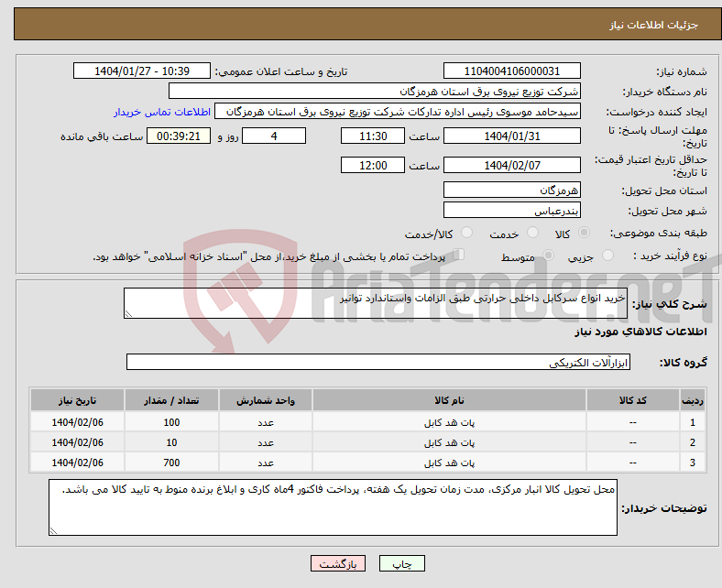The width and height of the screenshot is (722, 588).
Task: Click the ردیف column header
Action: point(692,400)
